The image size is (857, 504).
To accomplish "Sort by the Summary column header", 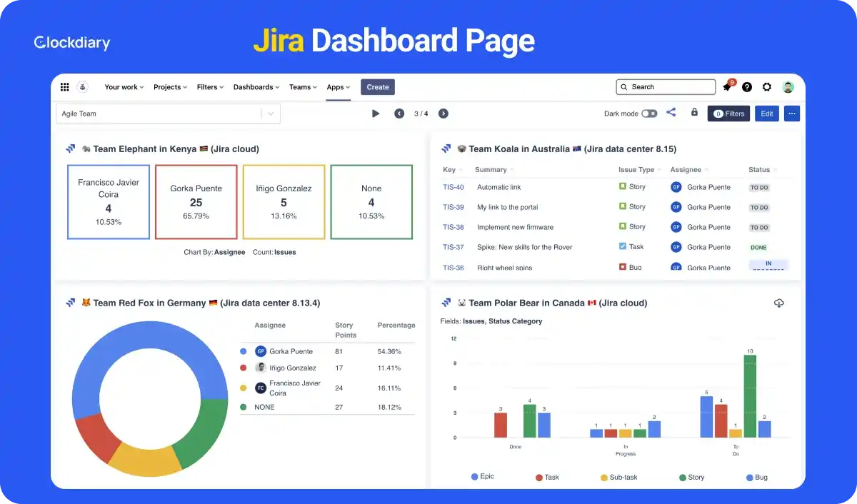I will [x=494, y=170].
